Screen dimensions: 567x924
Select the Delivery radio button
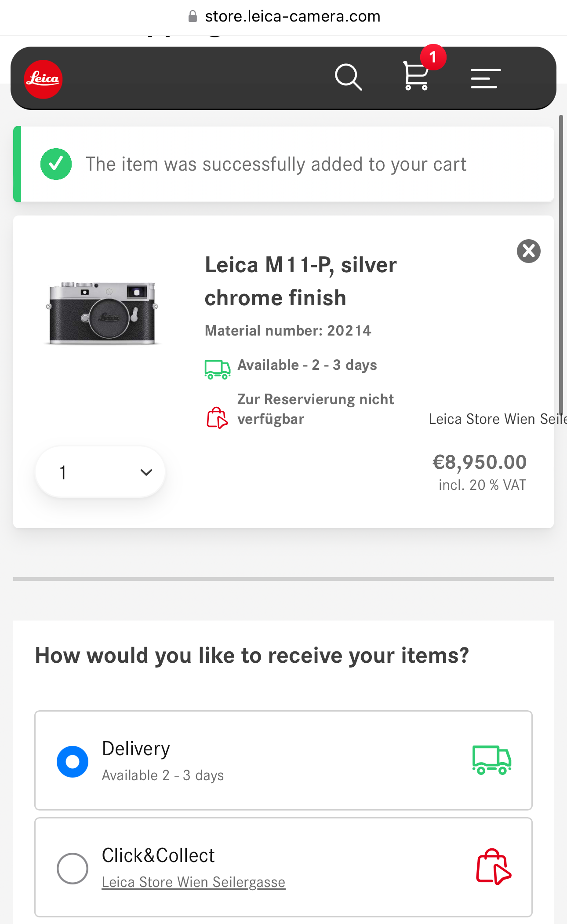(73, 761)
